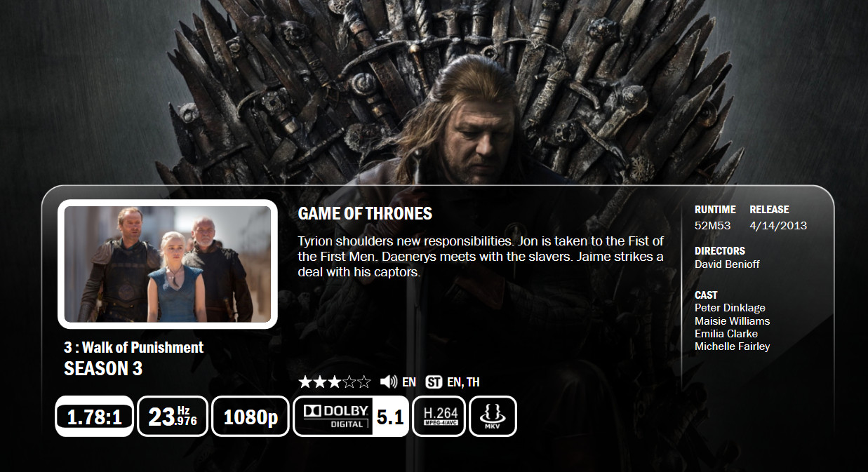Click the 5.1 audio channels indicator
This screenshot has height=472, width=868.
390,417
